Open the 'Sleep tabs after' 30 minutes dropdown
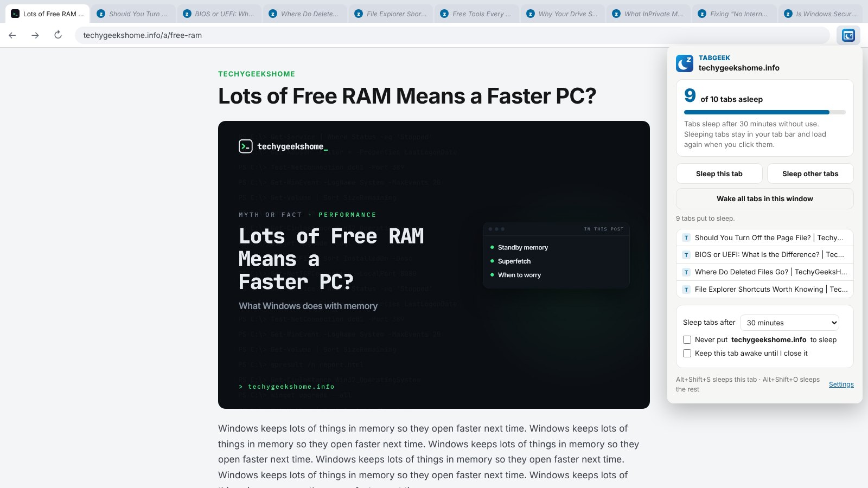868x488 pixels. click(x=789, y=323)
